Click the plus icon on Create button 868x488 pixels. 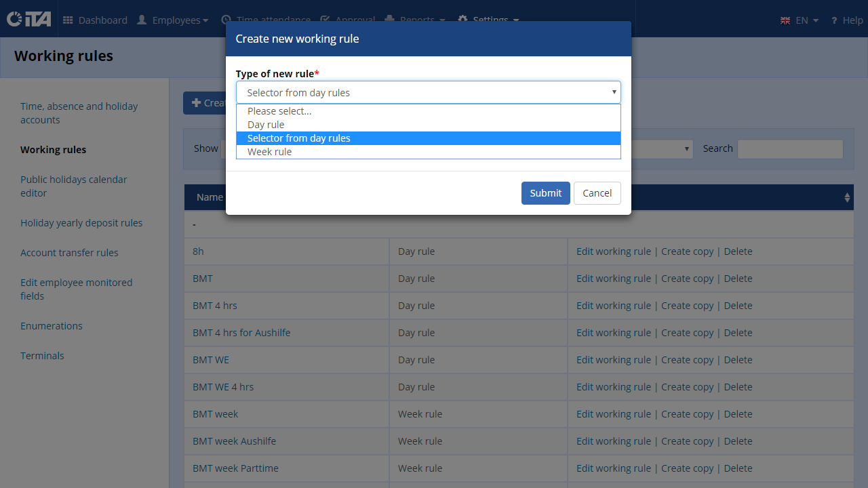(x=196, y=103)
